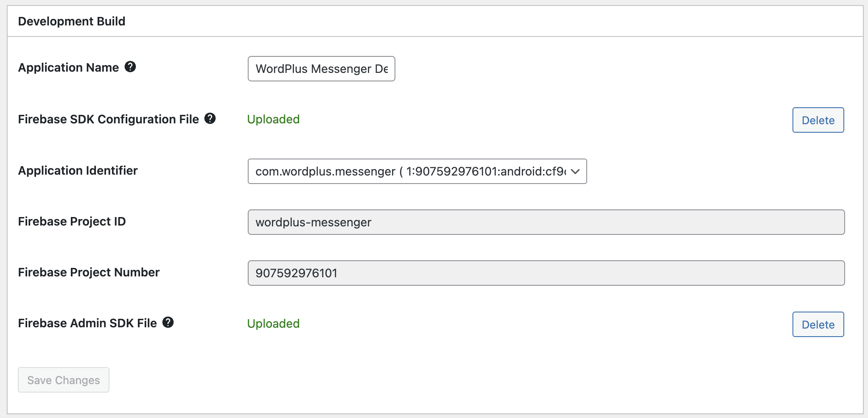This screenshot has width=868, height=418.
Task: Delete the Firebase SDK Configuration File
Action: [x=818, y=120]
